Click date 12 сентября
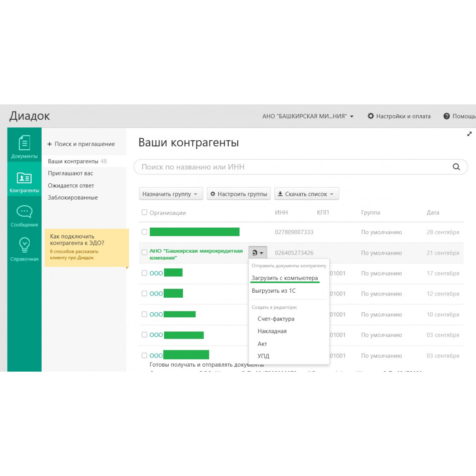The width and height of the screenshot is (476, 476). [443, 294]
